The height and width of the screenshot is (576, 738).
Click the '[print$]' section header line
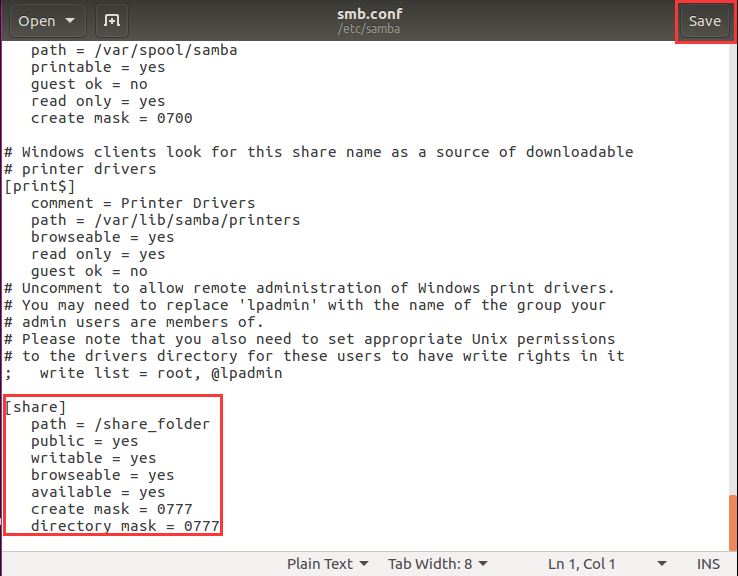(x=40, y=186)
